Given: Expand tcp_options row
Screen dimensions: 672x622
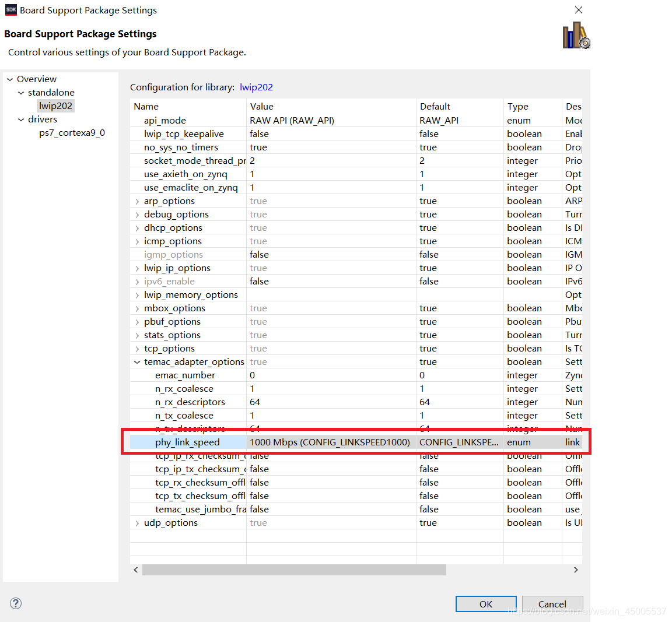Looking at the screenshot, I should point(137,349).
